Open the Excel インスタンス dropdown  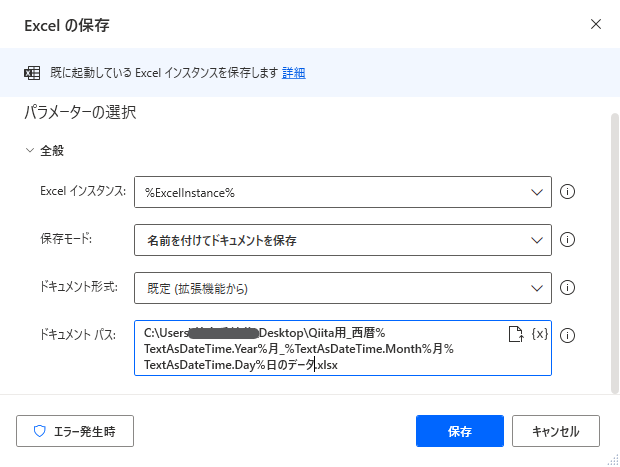[343, 192]
